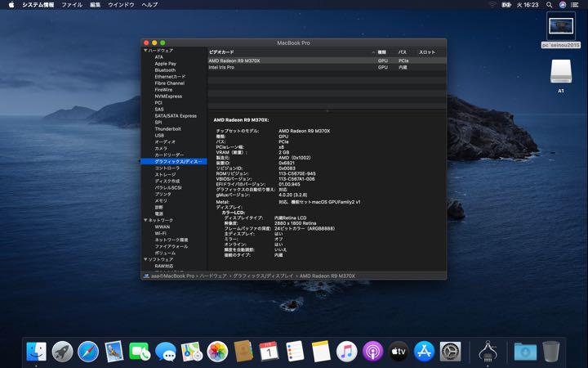This screenshot has width=588, height=368.
Task: Select ATA in sidebar
Action: pyautogui.click(x=159, y=57)
